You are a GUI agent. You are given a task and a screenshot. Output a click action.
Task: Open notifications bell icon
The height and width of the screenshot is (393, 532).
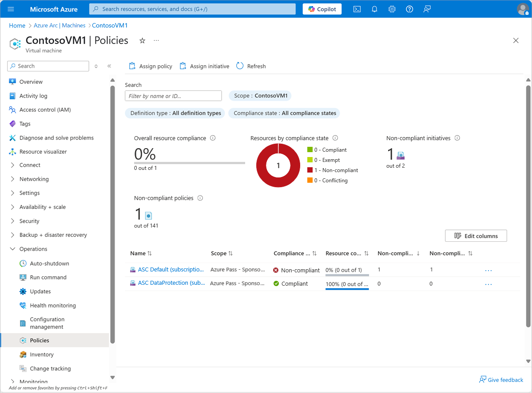point(374,9)
